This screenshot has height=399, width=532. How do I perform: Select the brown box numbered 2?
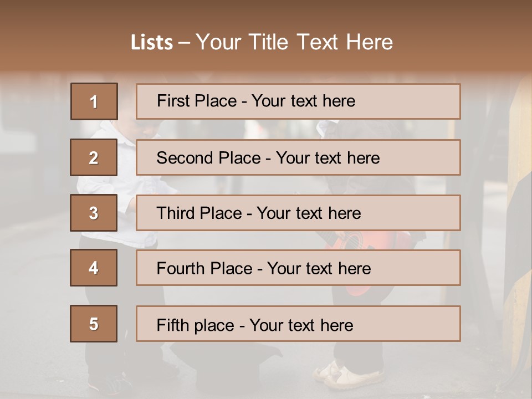point(94,157)
